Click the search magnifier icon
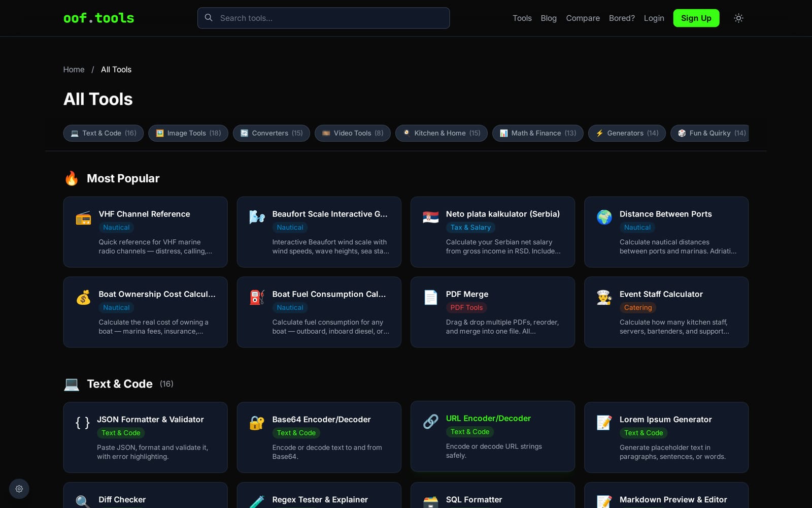 (x=209, y=18)
